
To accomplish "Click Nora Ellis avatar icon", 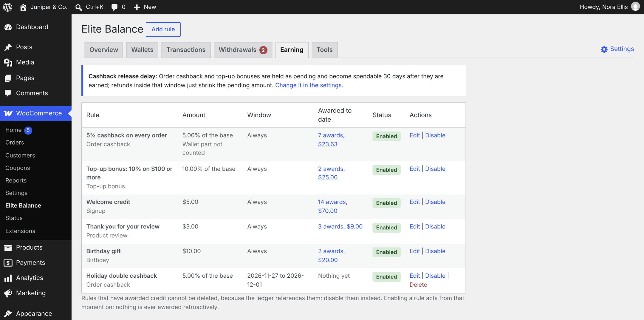I will 635,7.
